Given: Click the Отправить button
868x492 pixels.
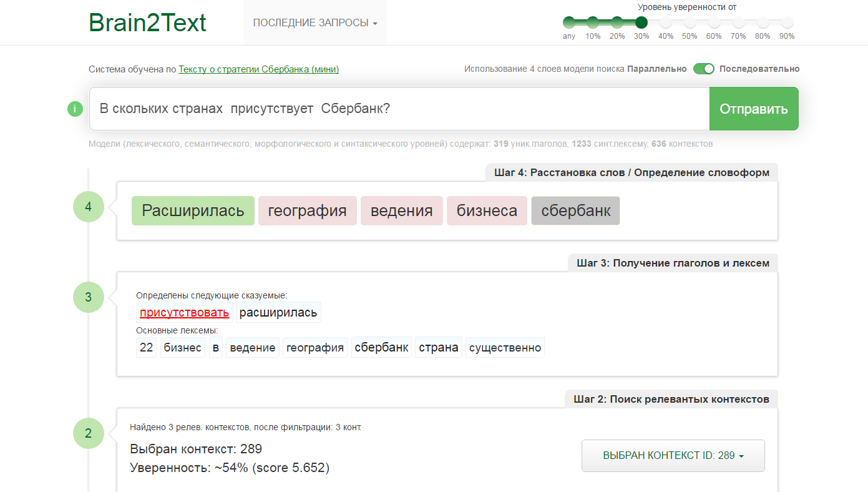Looking at the screenshot, I should click(754, 109).
